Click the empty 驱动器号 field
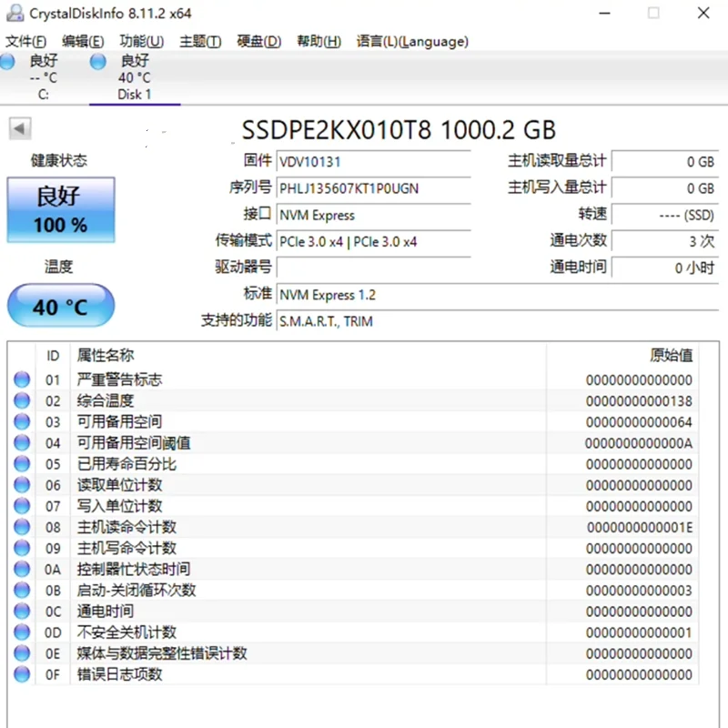This screenshot has width=728, height=728. pos(373,268)
